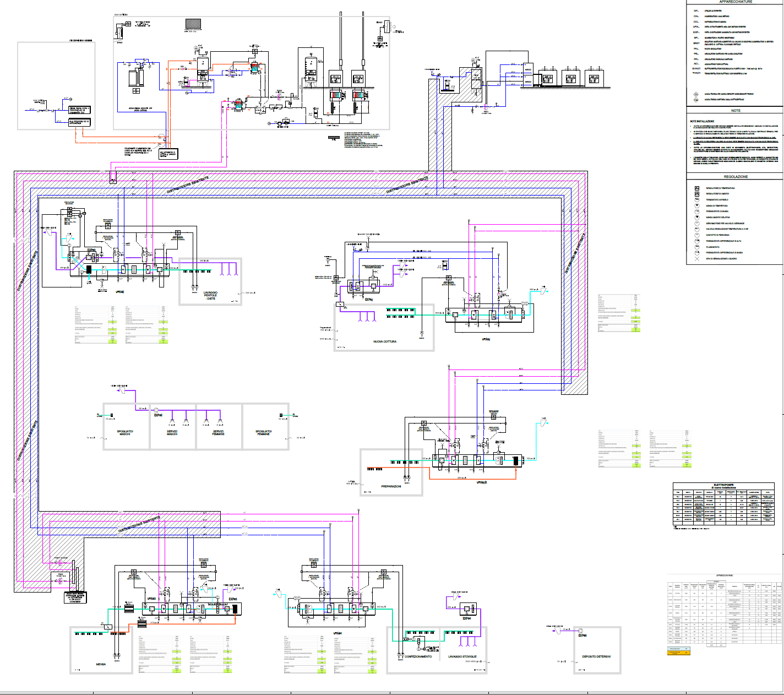The width and height of the screenshot is (784, 695).
Task: Click the DEPOSITO DETERSIVI room label
Action: coord(597,656)
